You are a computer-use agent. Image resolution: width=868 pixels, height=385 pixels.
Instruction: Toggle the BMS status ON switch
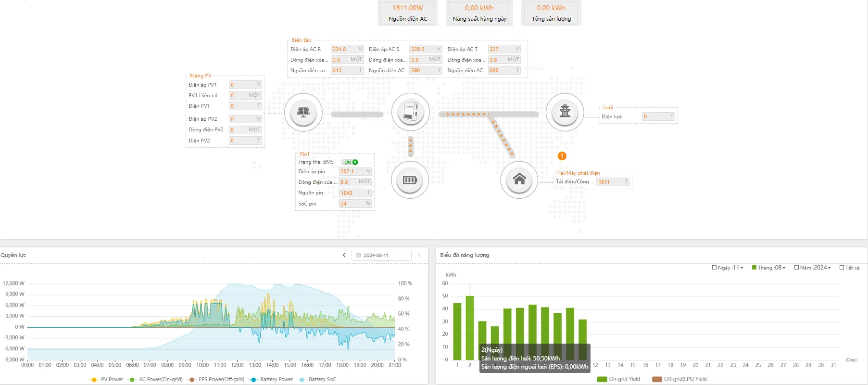click(350, 162)
